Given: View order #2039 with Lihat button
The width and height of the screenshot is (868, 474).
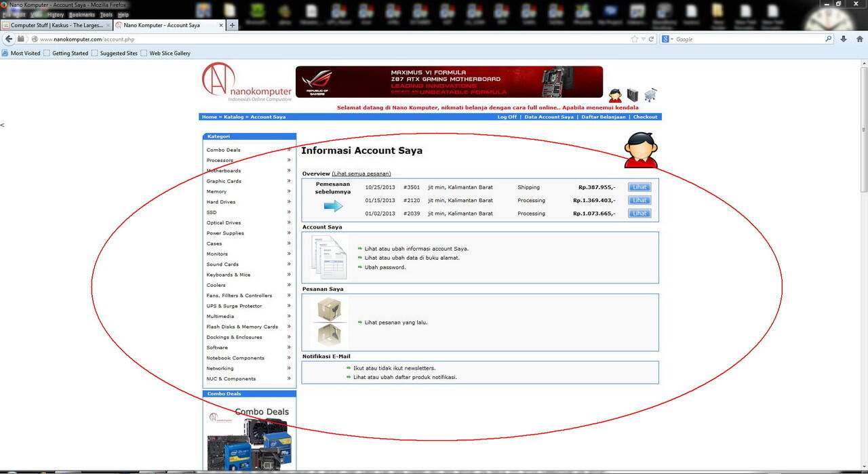Looking at the screenshot, I should click(x=639, y=213).
